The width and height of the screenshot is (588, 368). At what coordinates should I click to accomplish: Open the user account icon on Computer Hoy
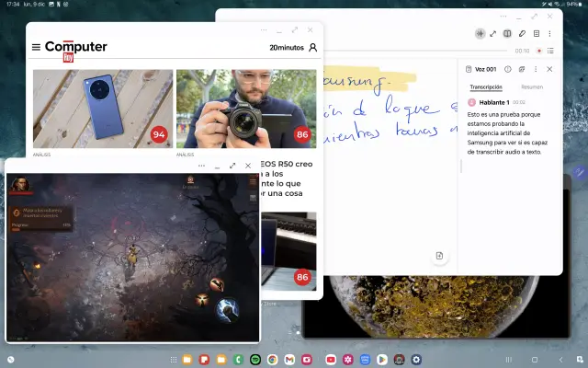point(312,47)
